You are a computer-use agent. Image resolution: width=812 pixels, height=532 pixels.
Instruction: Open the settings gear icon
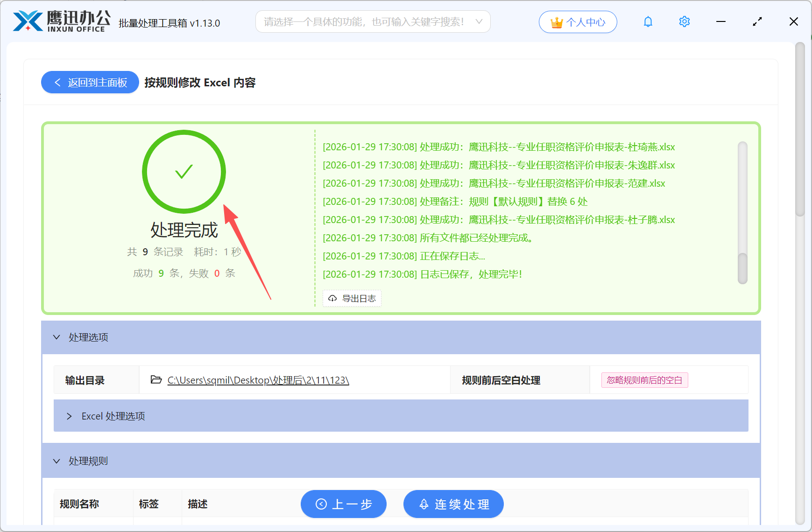(684, 21)
